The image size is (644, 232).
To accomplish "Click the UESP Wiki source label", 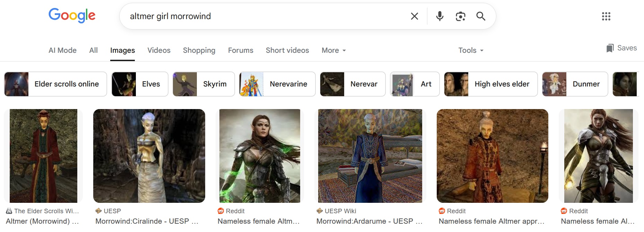I will [x=340, y=211].
